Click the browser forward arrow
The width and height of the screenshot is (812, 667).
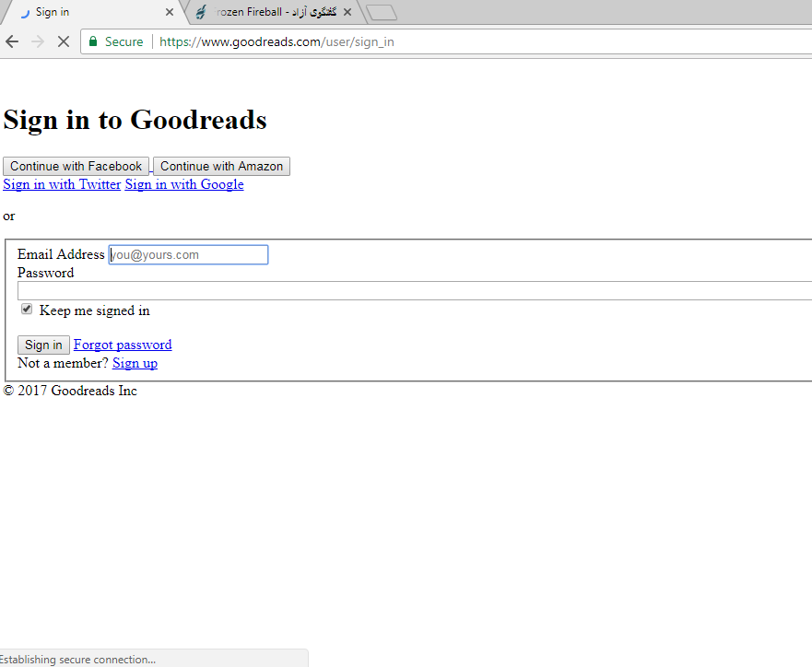click(x=38, y=41)
